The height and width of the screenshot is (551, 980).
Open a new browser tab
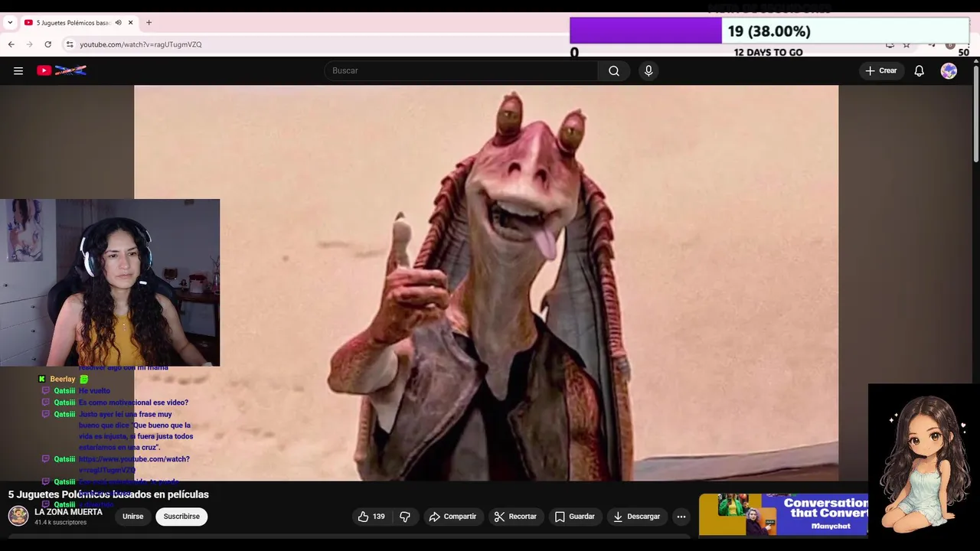(x=149, y=22)
